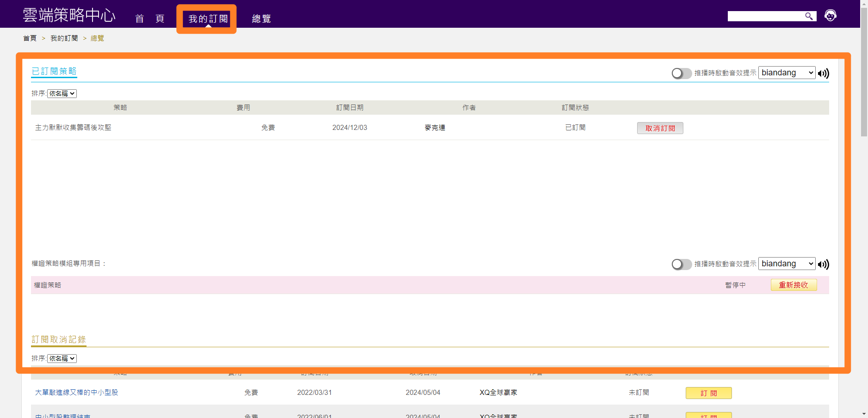The image size is (868, 418).
Task: Open the user profile avatar icon
Action: click(830, 16)
